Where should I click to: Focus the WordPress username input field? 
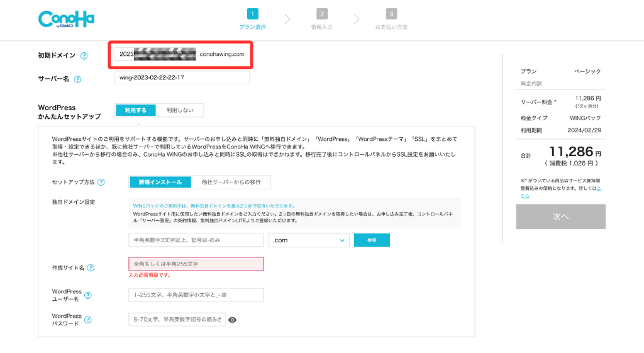(196, 294)
